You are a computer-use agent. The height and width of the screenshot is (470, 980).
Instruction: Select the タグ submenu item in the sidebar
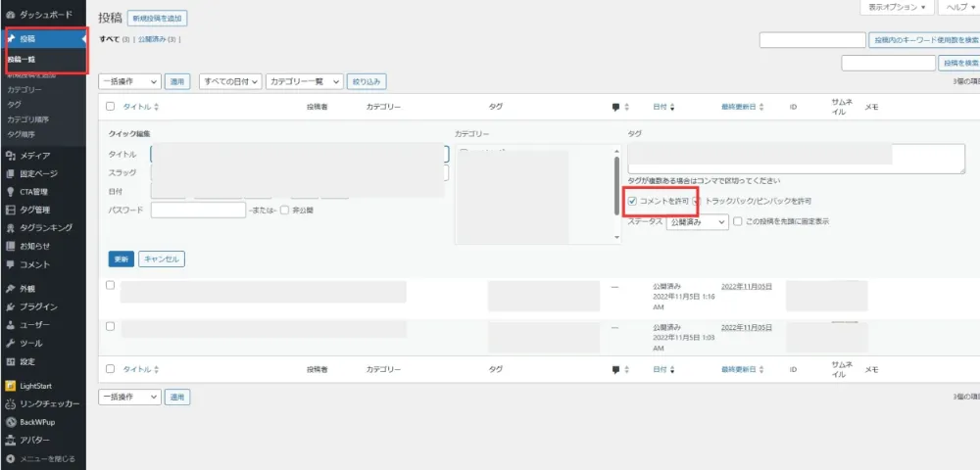[14, 105]
